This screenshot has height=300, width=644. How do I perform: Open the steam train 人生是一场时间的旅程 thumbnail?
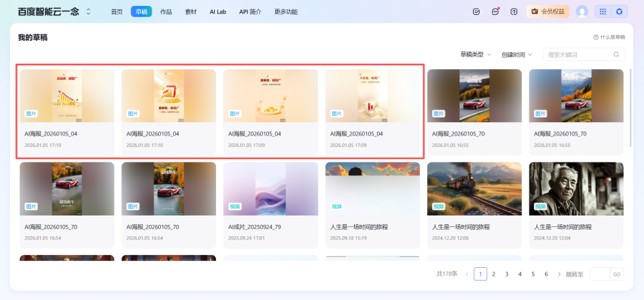pyautogui.click(x=474, y=189)
